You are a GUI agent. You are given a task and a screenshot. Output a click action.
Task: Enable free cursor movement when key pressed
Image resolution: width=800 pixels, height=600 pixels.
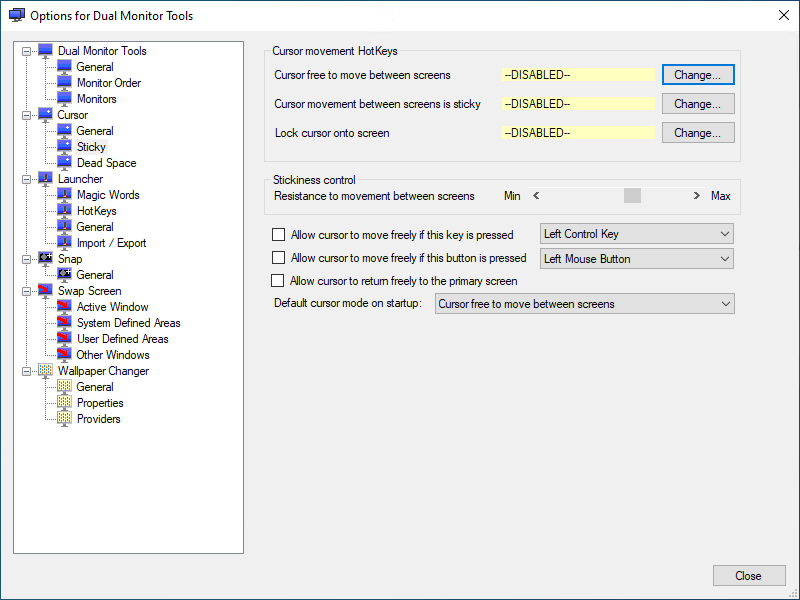[x=279, y=235]
